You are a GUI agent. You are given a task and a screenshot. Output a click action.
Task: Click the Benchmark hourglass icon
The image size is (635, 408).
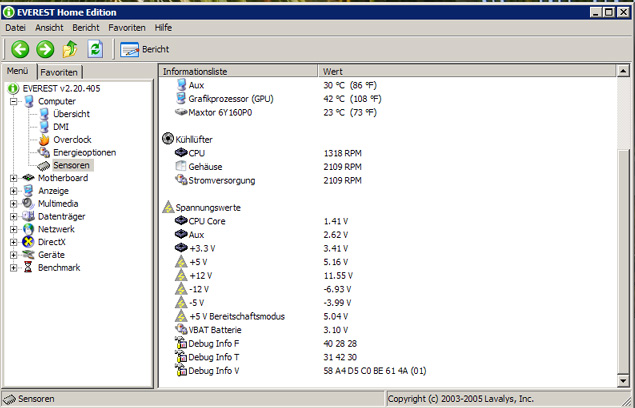(28, 267)
